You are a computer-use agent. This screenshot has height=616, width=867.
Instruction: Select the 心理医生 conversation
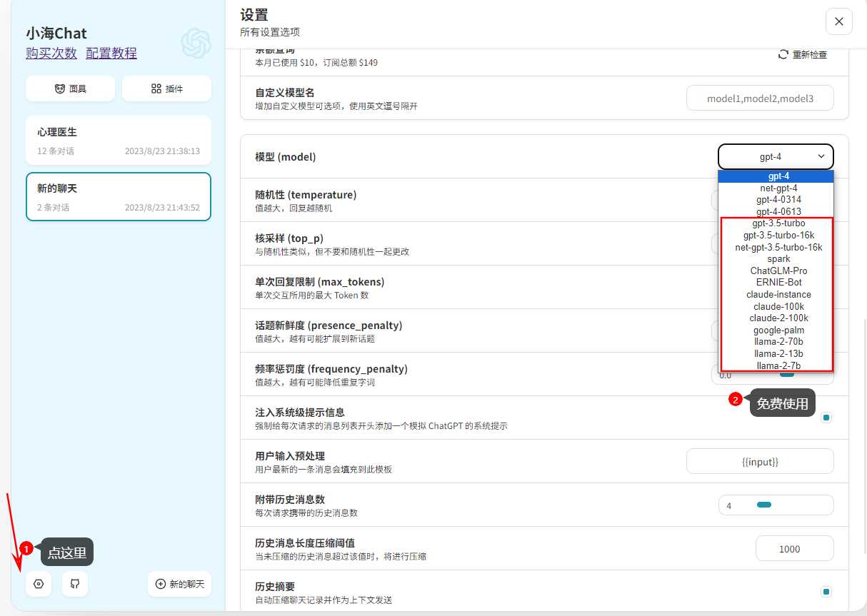119,141
